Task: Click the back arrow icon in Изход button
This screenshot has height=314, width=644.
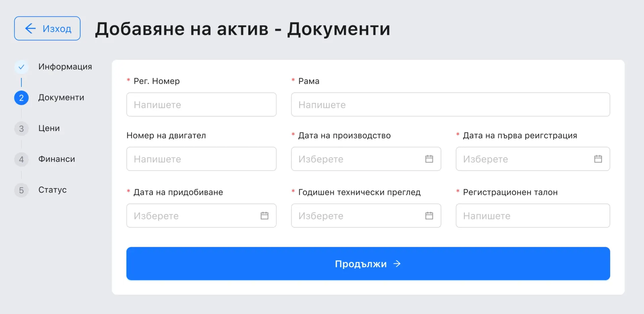Action: (31, 29)
